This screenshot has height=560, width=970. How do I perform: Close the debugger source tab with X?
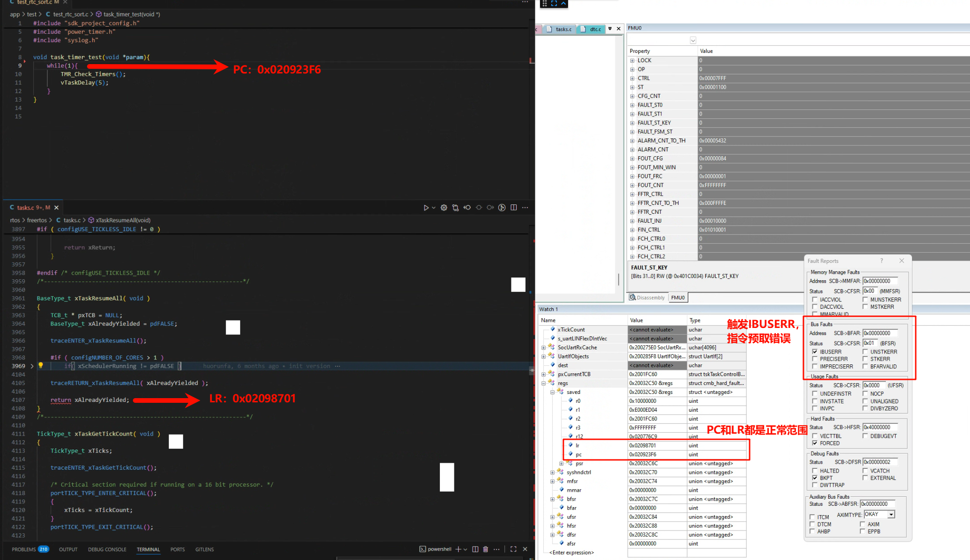click(619, 29)
